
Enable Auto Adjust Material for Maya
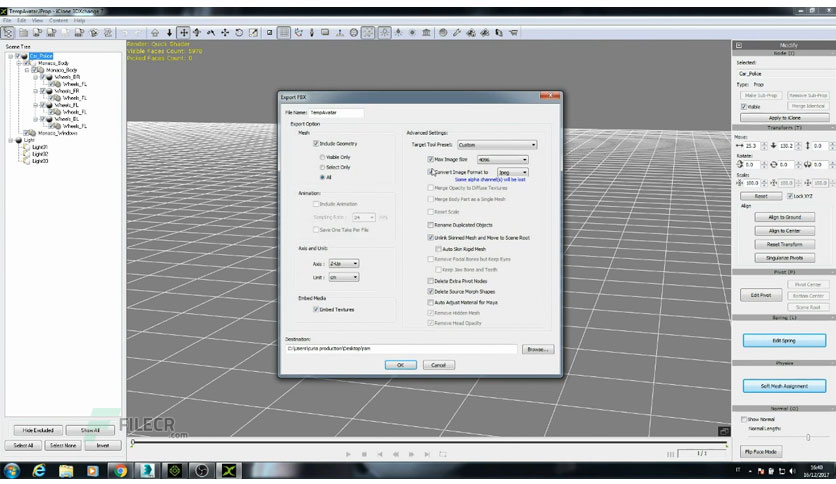pyautogui.click(x=430, y=302)
